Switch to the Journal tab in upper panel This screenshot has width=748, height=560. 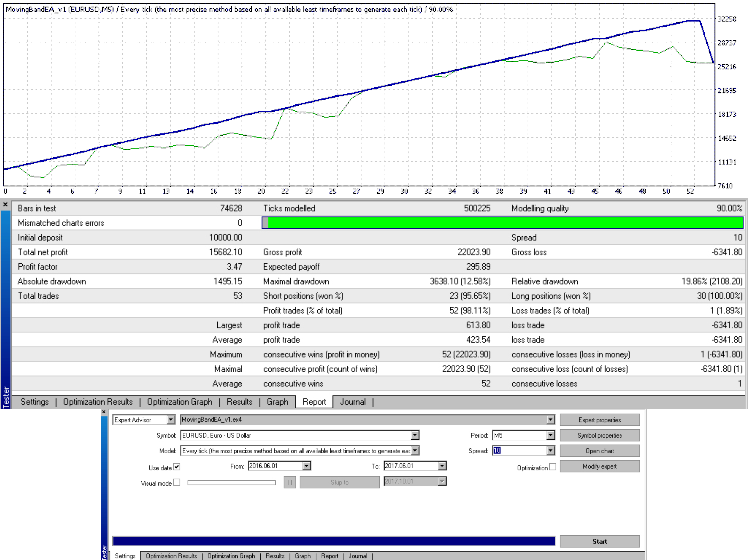(x=353, y=402)
